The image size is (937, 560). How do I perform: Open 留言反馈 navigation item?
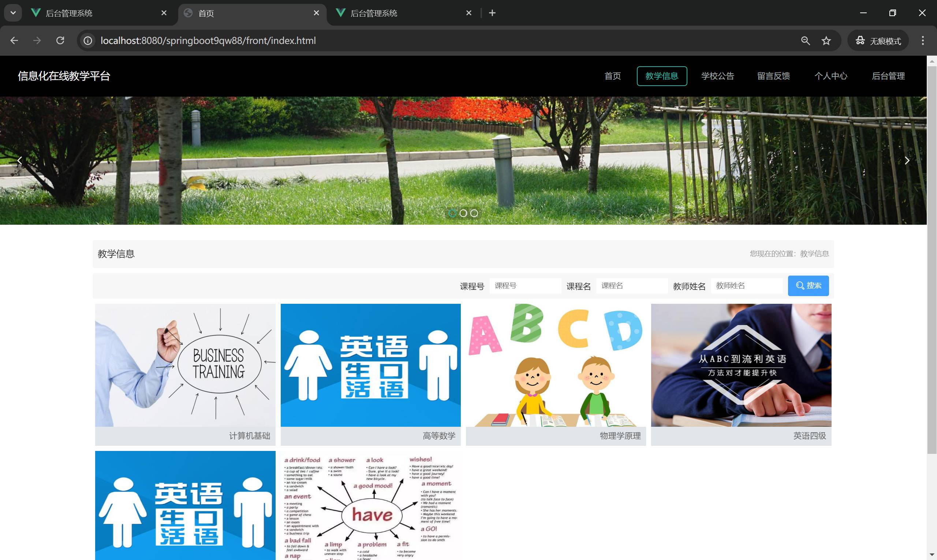(x=773, y=76)
